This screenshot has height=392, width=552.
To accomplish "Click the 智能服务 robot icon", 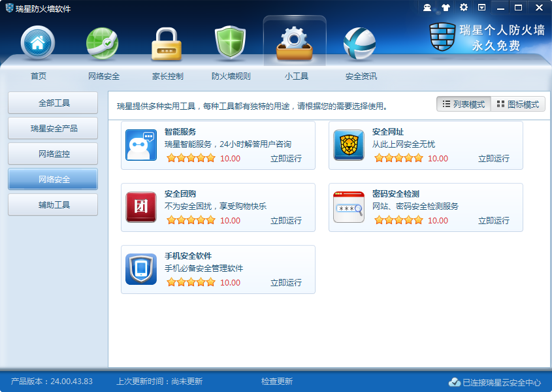I will [x=141, y=145].
